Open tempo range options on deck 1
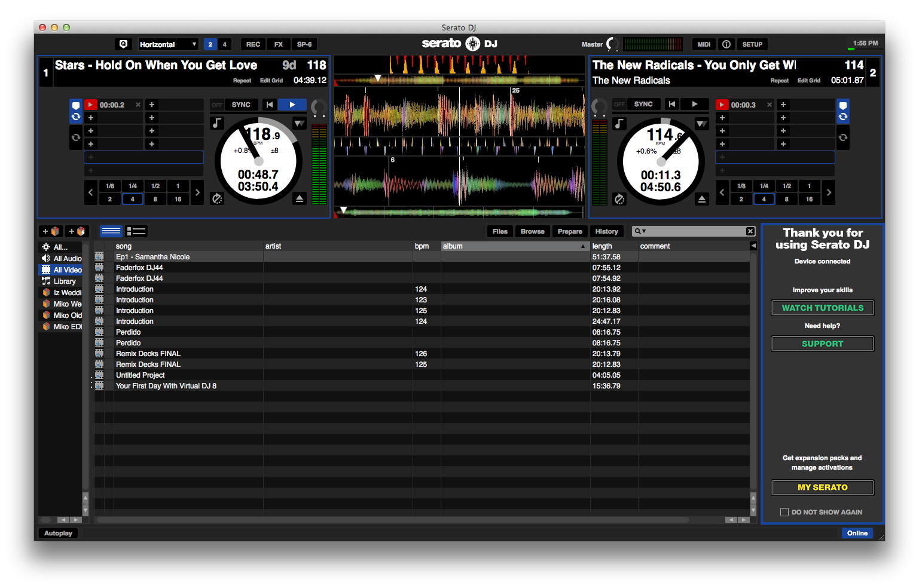 [x=300, y=123]
